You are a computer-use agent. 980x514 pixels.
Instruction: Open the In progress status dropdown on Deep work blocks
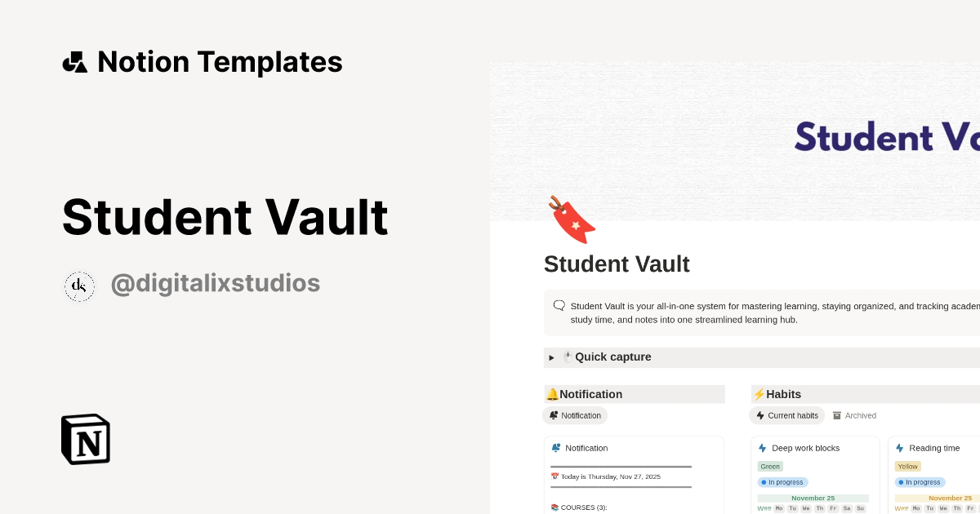click(782, 482)
